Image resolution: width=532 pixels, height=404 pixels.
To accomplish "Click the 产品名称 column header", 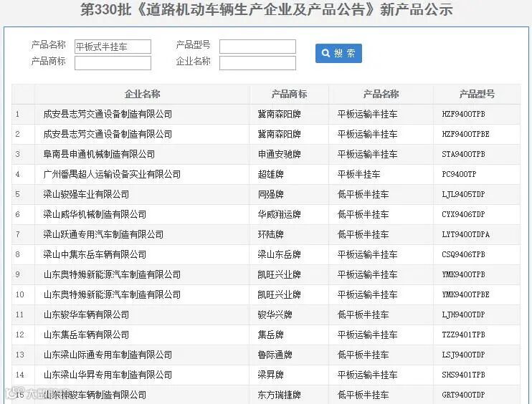I will [381, 94].
